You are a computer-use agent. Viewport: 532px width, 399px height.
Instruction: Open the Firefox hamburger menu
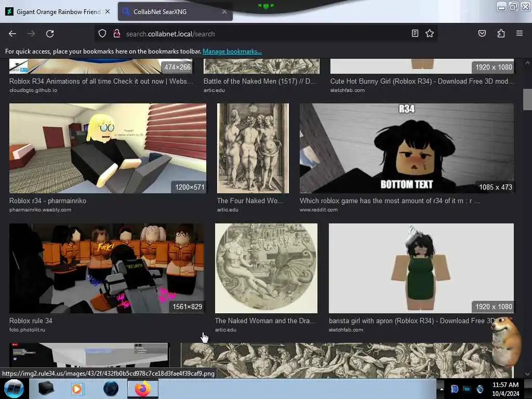click(x=519, y=33)
